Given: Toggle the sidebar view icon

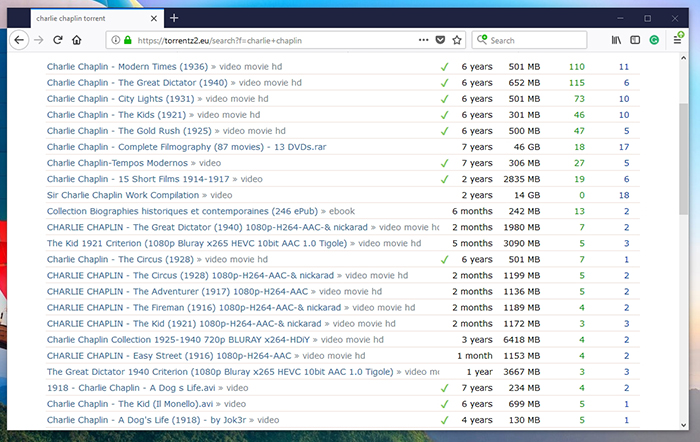Looking at the screenshot, I should coord(635,40).
